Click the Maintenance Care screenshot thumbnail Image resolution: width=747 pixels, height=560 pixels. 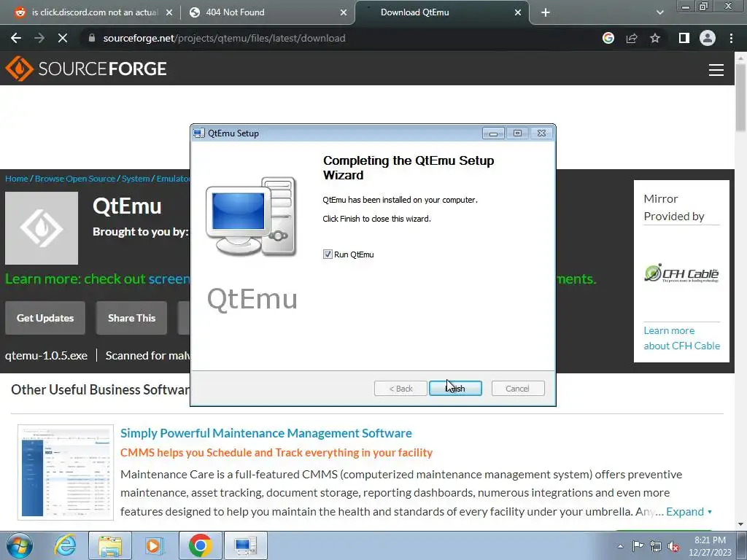pyautogui.click(x=66, y=472)
